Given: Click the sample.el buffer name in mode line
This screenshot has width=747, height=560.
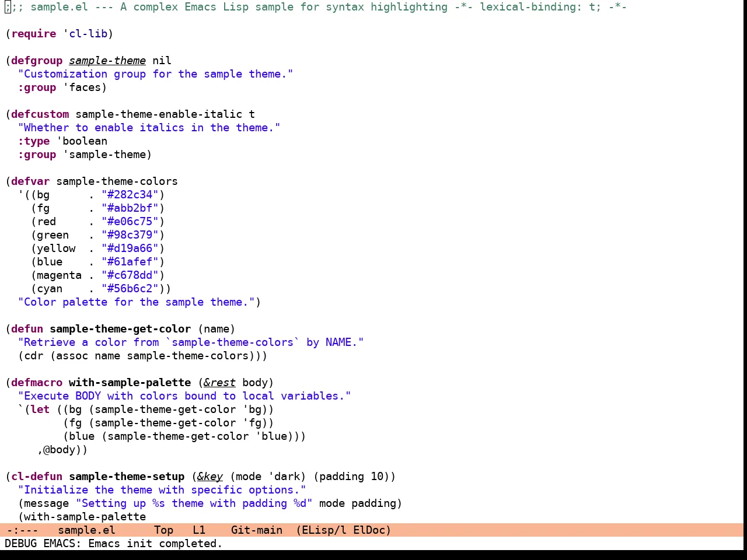Looking at the screenshot, I should click(86, 530).
